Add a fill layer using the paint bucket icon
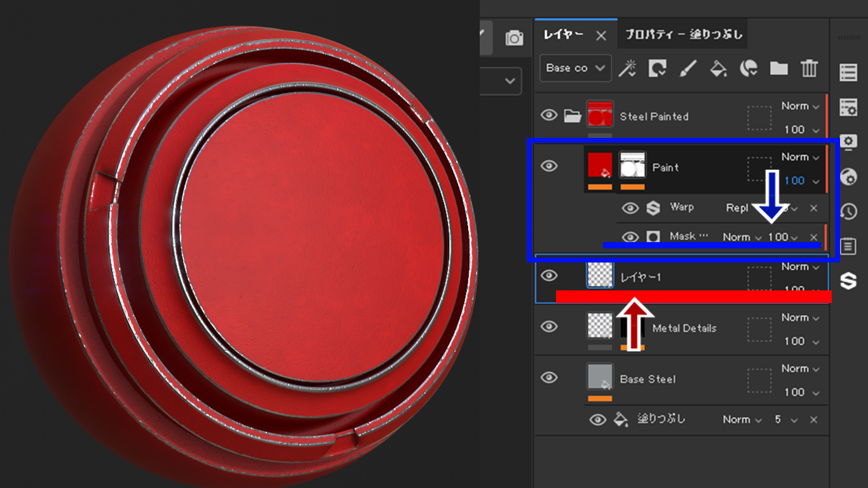Screen dimensions: 868x488 pyautogui.click(x=718, y=68)
